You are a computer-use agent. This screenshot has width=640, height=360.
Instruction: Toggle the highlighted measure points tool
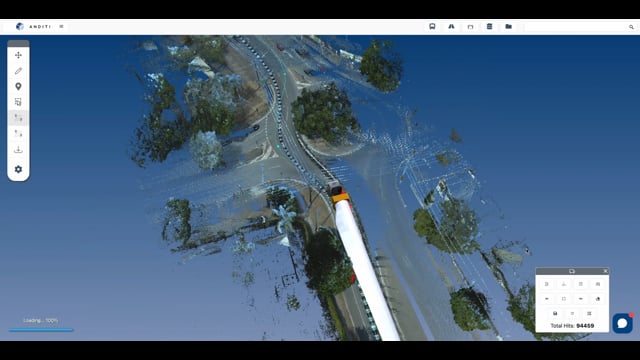pos(18,118)
